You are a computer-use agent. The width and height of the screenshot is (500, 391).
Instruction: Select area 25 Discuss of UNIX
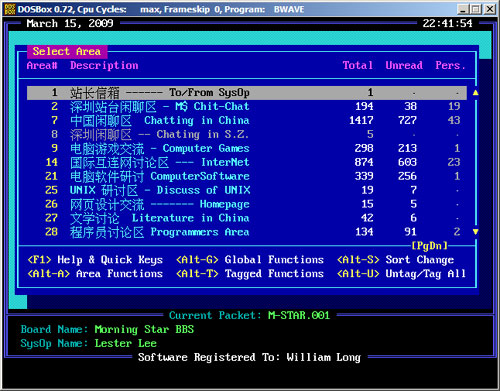pyautogui.click(x=247, y=190)
